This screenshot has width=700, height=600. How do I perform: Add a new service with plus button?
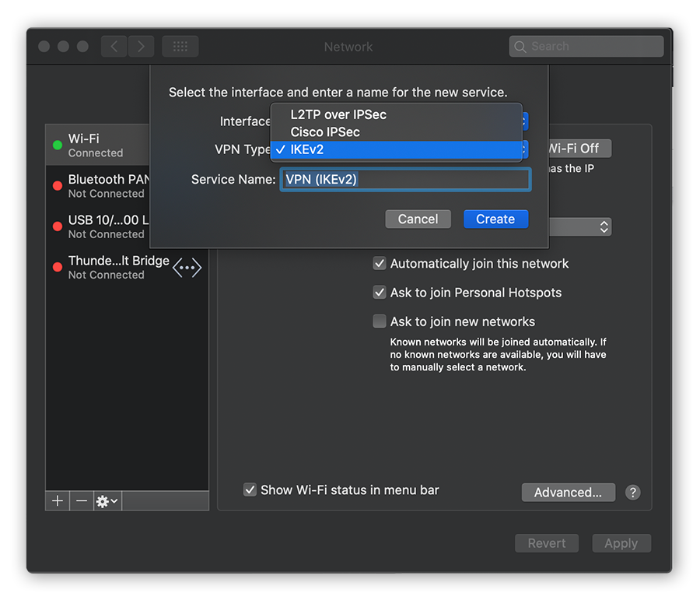(58, 501)
